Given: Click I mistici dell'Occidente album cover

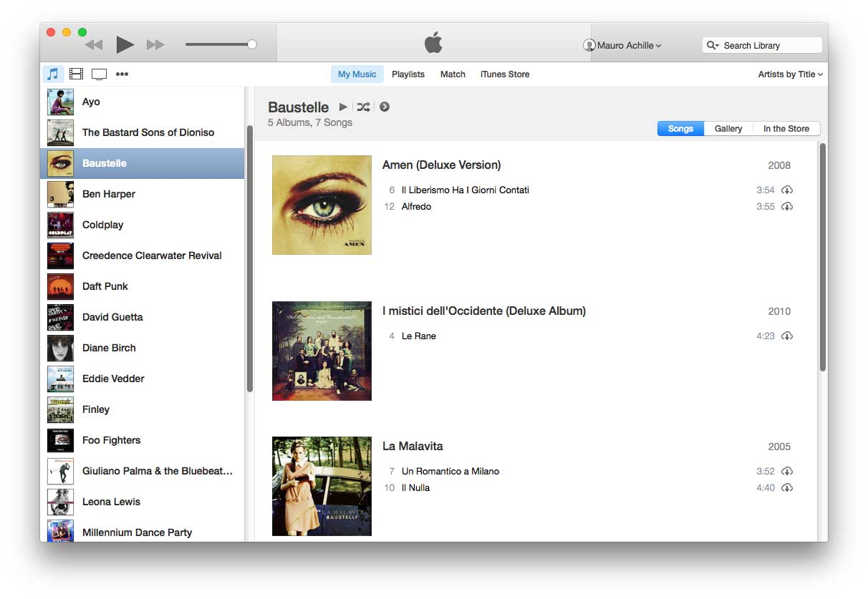Looking at the screenshot, I should point(322,351).
